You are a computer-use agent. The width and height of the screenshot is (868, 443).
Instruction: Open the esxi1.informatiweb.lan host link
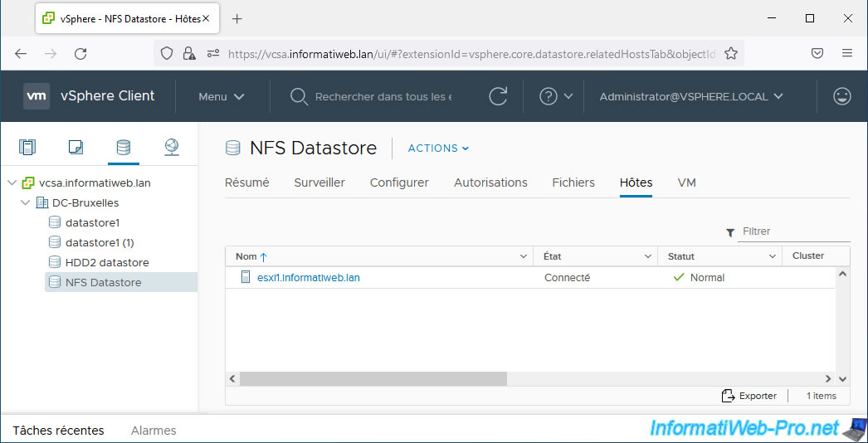(309, 278)
